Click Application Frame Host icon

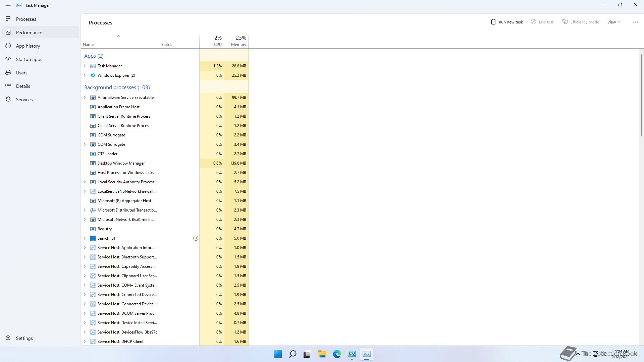93,107
